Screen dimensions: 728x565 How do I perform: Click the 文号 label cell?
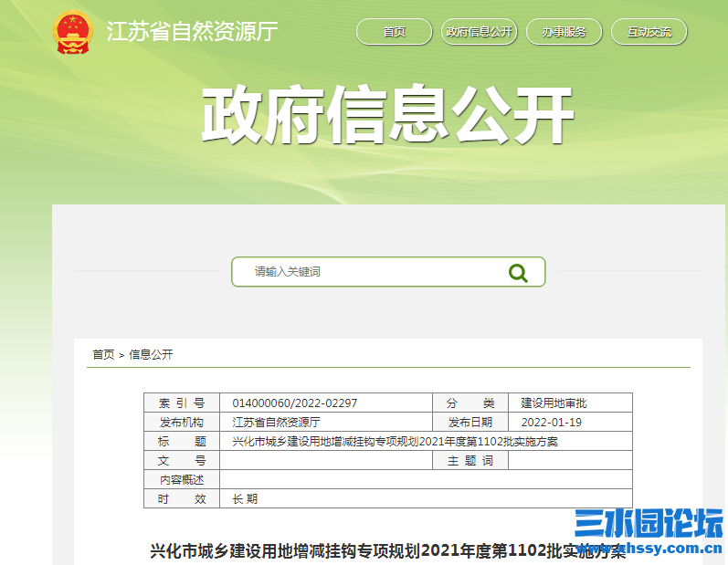pos(182,461)
